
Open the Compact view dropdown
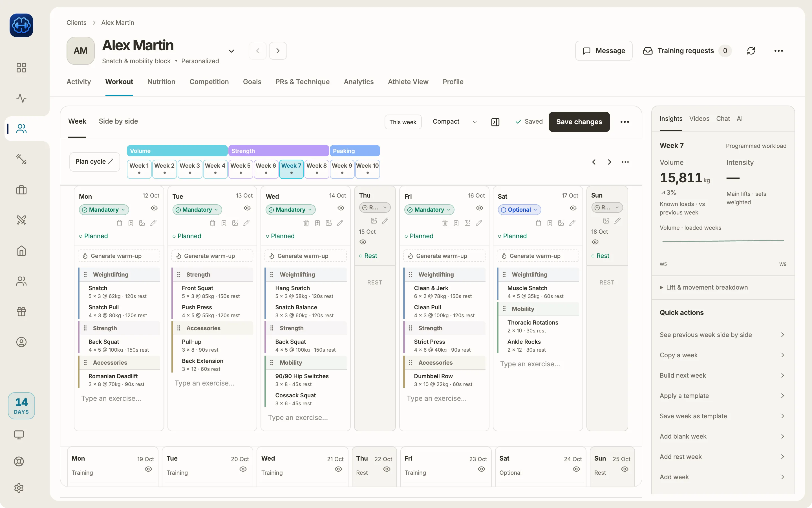pyautogui.click(x=454, y=122)
